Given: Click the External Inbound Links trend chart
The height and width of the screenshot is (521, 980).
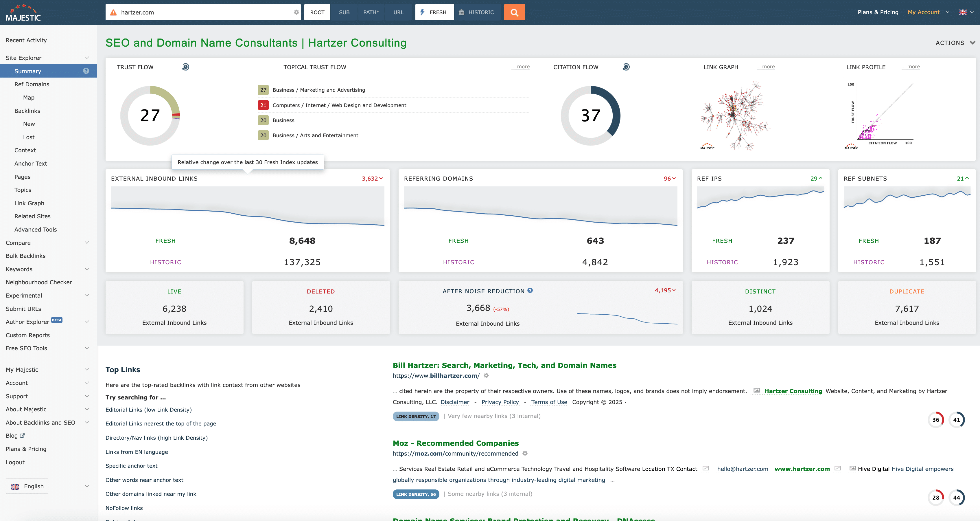Looking at the screenshot, I should (248, 207).
